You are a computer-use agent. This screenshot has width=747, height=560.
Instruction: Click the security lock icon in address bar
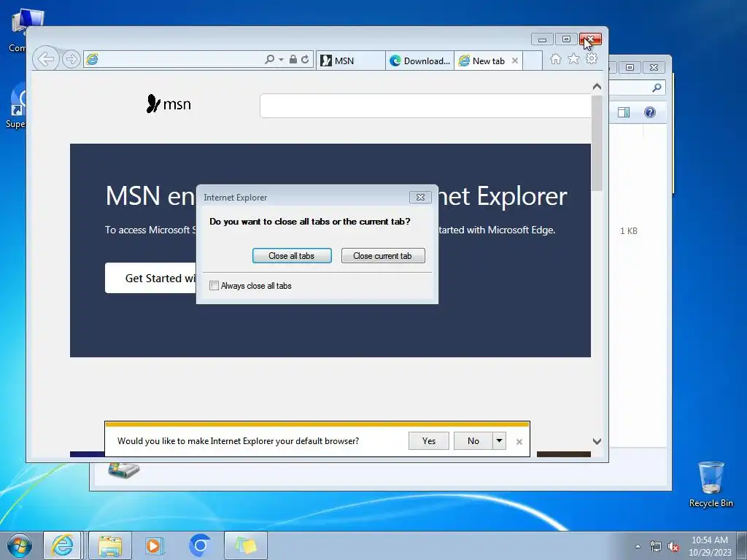293,59
